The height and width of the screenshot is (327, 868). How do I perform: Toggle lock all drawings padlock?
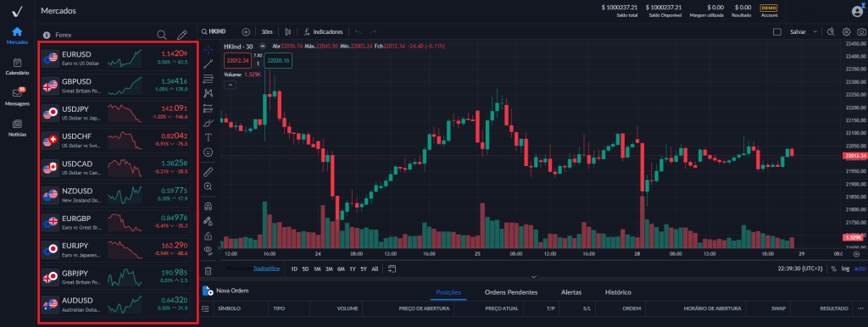[x=209, y=236]
